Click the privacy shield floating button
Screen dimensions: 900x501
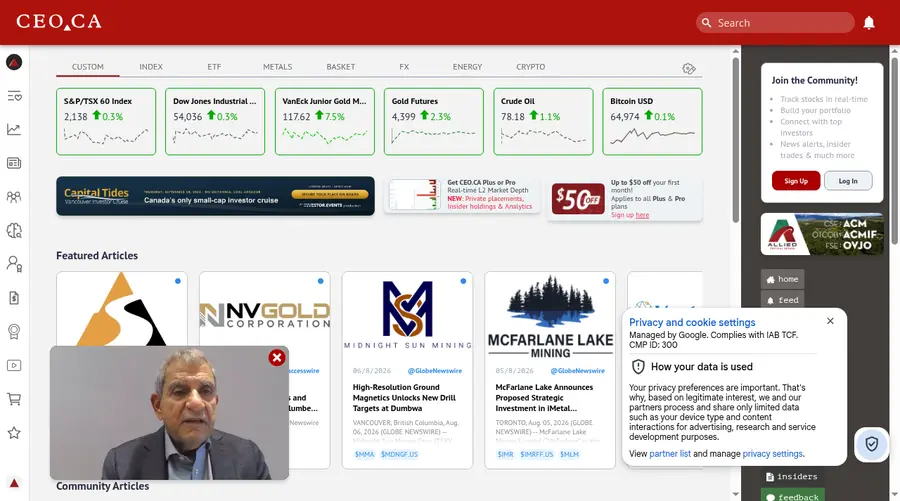(x=871, y=444)
